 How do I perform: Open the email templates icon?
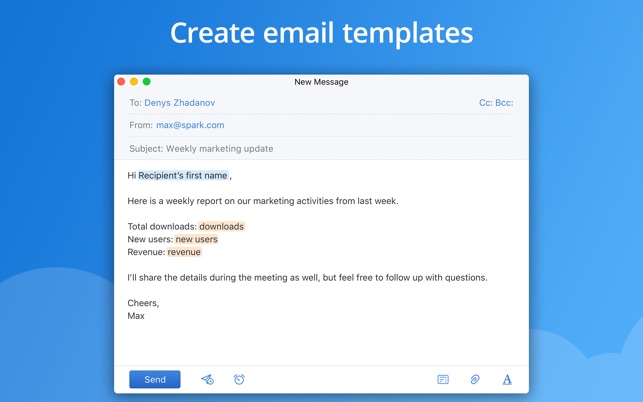443,379
